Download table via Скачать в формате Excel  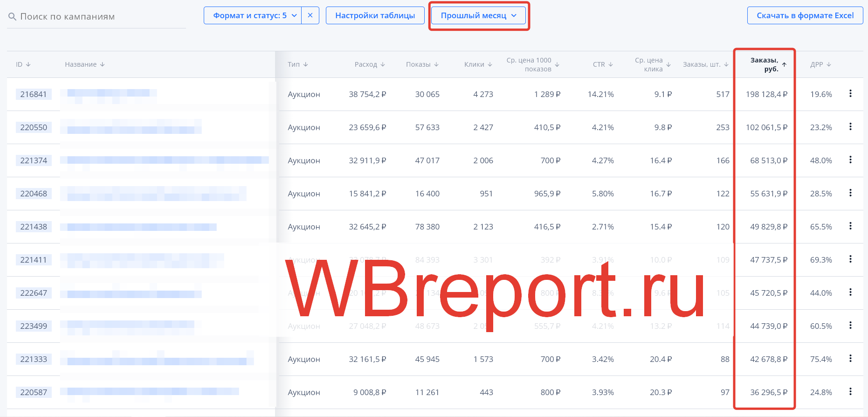click(805, 15)
